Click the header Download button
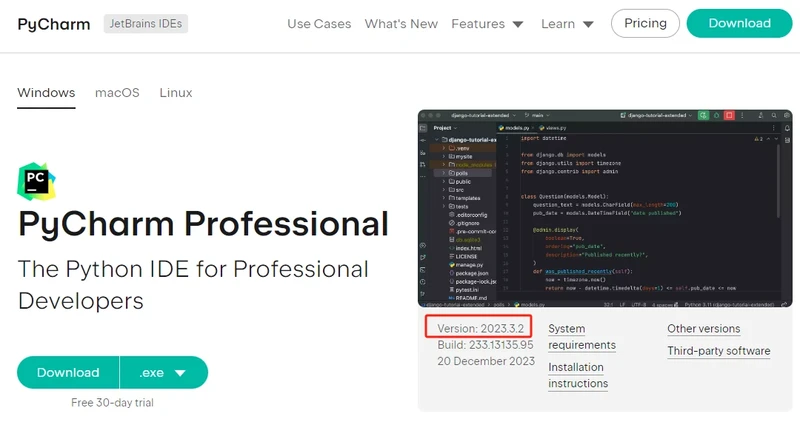 point(739,24)
